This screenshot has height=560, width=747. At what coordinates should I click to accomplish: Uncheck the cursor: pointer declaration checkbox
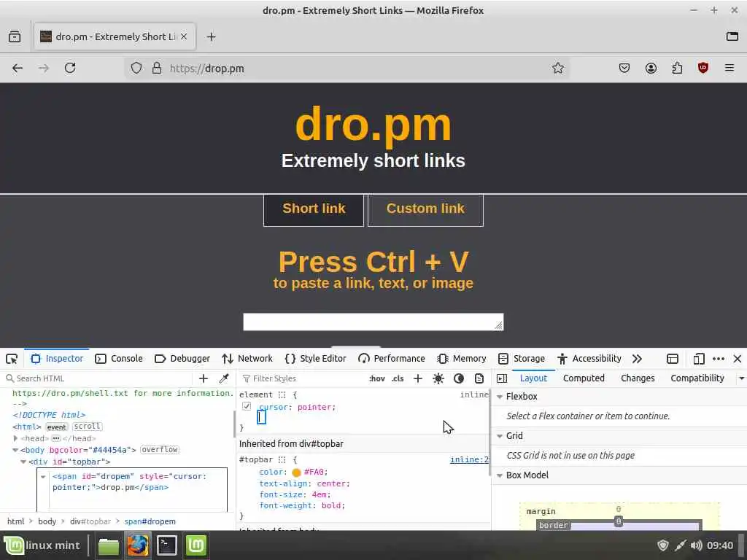pos(247,406)
